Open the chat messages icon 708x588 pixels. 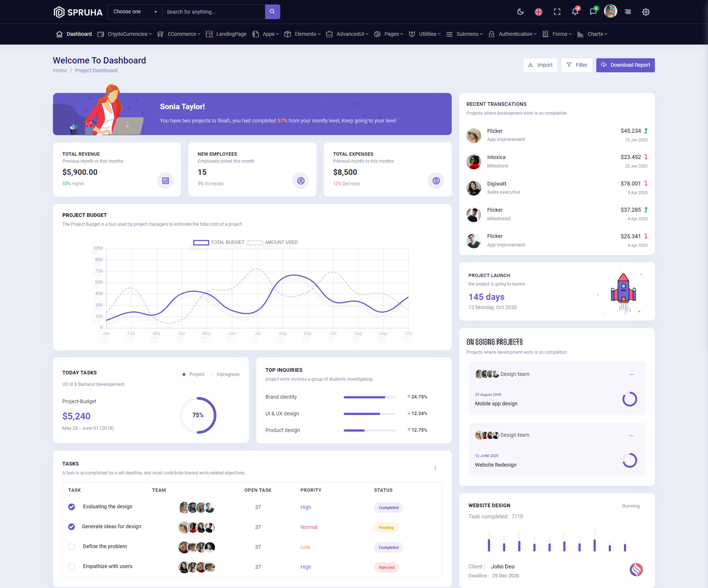[593, 12]
